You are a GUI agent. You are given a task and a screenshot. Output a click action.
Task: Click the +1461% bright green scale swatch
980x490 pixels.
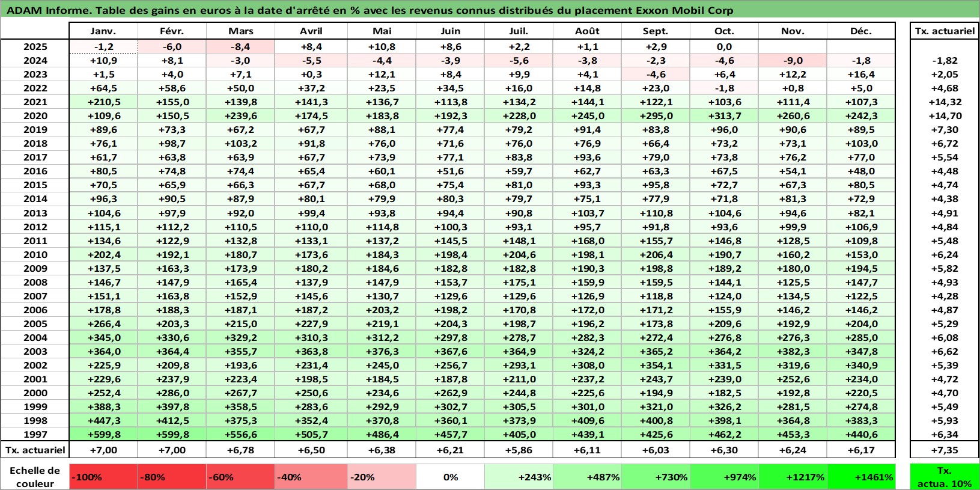[x=861, y=477]
